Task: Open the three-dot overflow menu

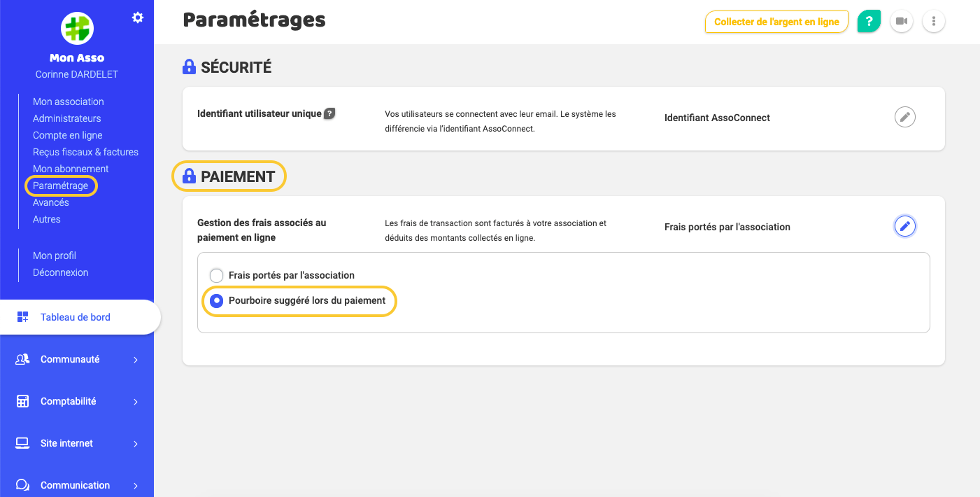Action: [933, 21]
